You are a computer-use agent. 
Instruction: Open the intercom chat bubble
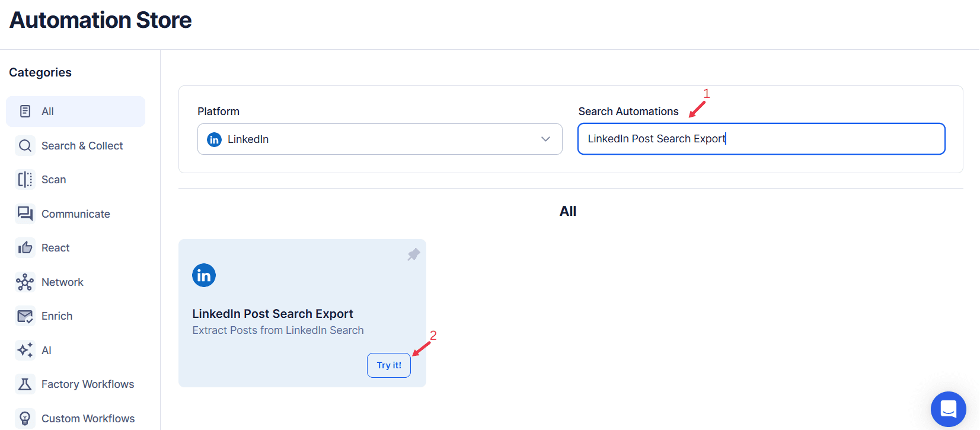point(948,409)
